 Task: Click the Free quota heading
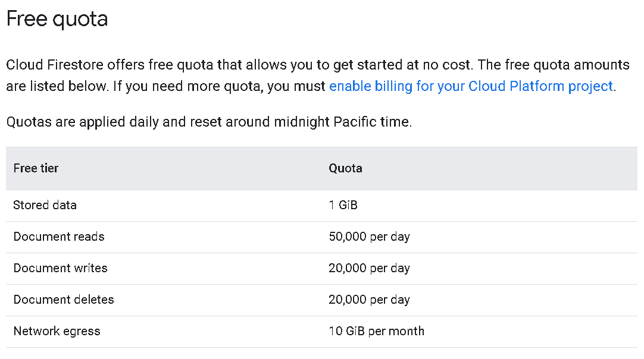(x=57, y=19)
